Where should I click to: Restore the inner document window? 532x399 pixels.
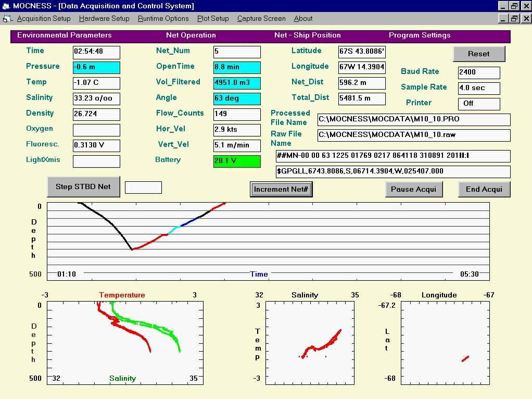(515, 18)
